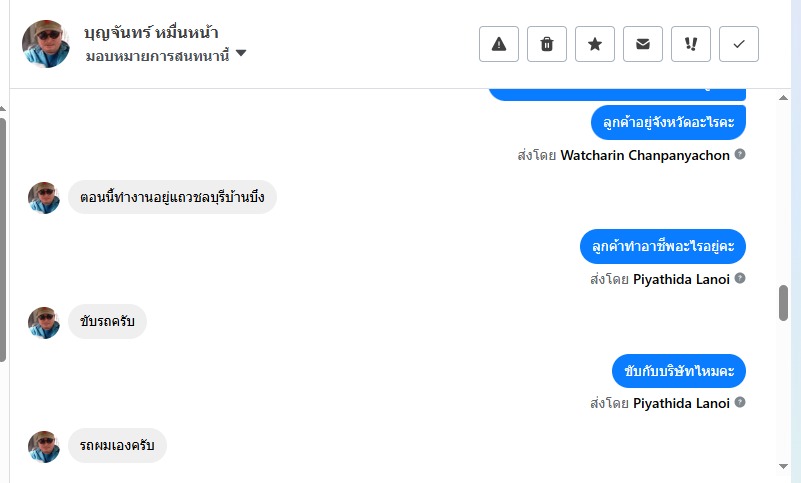The width and height of the screenshot is (801, 483).
Task: Click the warning triangle report icon
Action: [x=499, y=44]
